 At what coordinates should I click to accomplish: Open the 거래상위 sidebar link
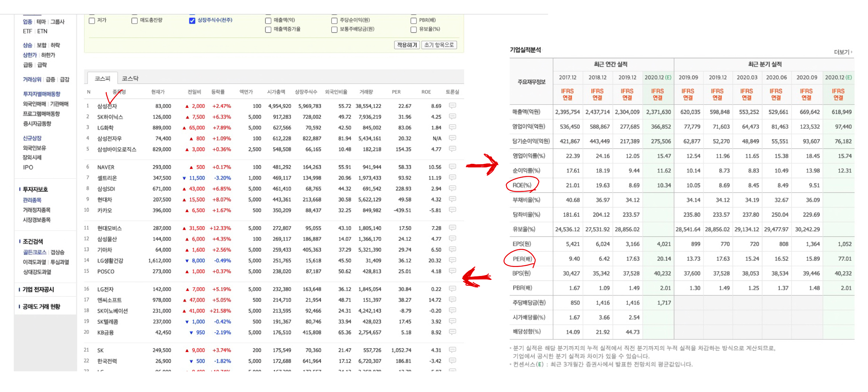tap(32, 80)
